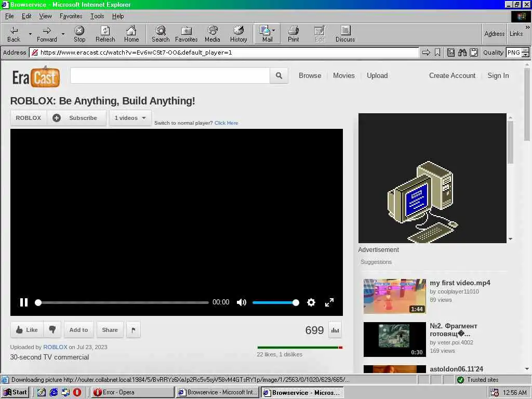Dislike the video with thumbs-down
Screen dimensions: 532x399
click(52, 330)
